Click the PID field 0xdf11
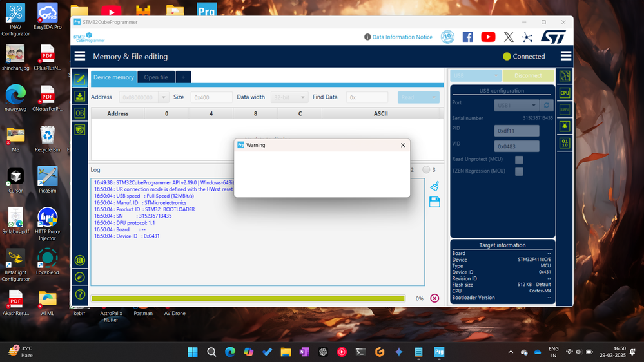 [516, 131]
